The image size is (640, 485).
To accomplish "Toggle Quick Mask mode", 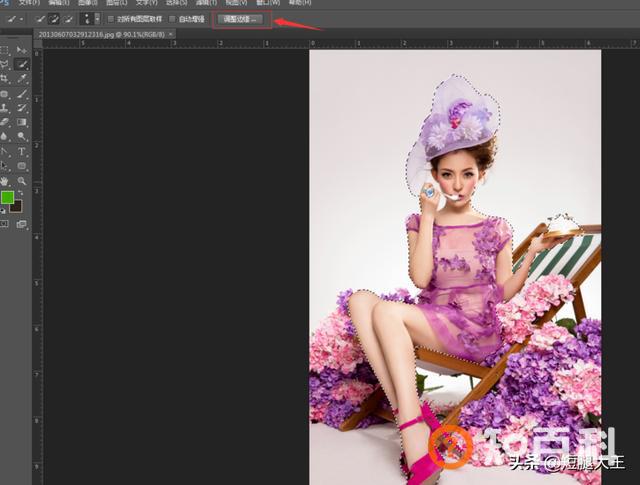I will 4,224.
